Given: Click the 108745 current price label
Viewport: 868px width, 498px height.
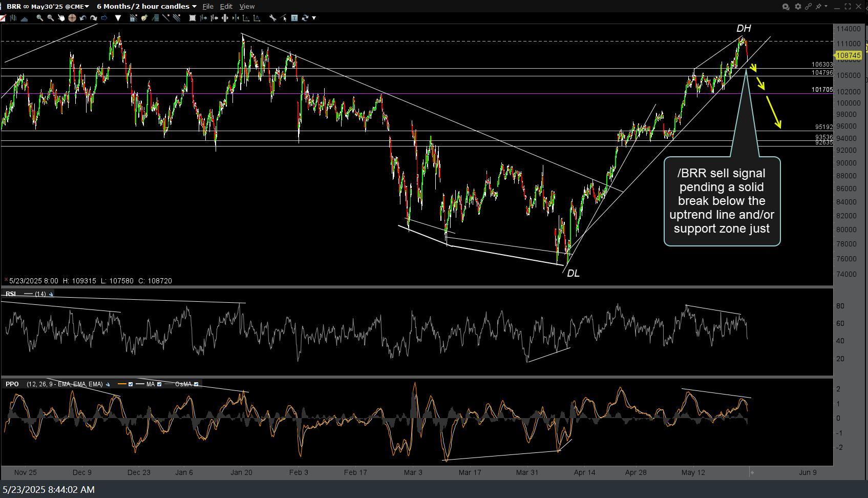Looking at the screenshot, I should click(x=848, y=55).
